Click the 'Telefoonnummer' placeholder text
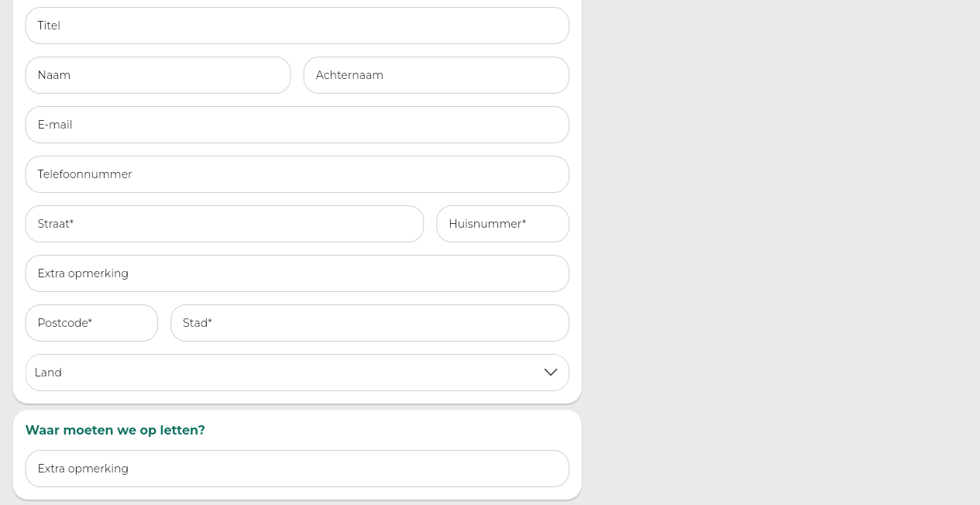Image resolution: width=980 pixels, height=505 pixels. tap(85, 174)
